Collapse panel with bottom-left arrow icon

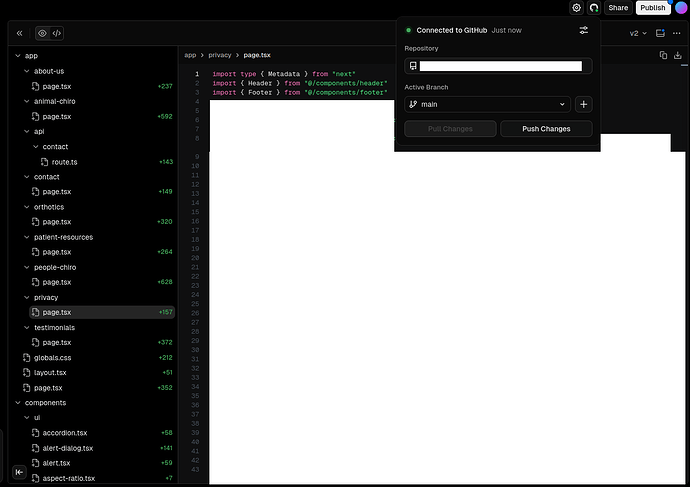coord(19,472)
